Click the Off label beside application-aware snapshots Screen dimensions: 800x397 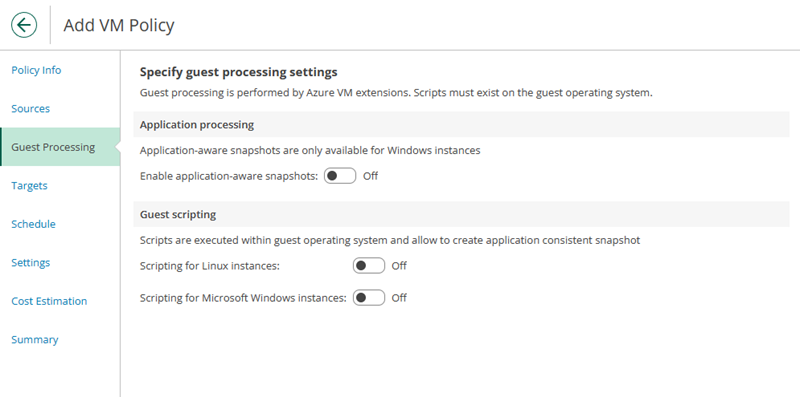click(370, 176)
